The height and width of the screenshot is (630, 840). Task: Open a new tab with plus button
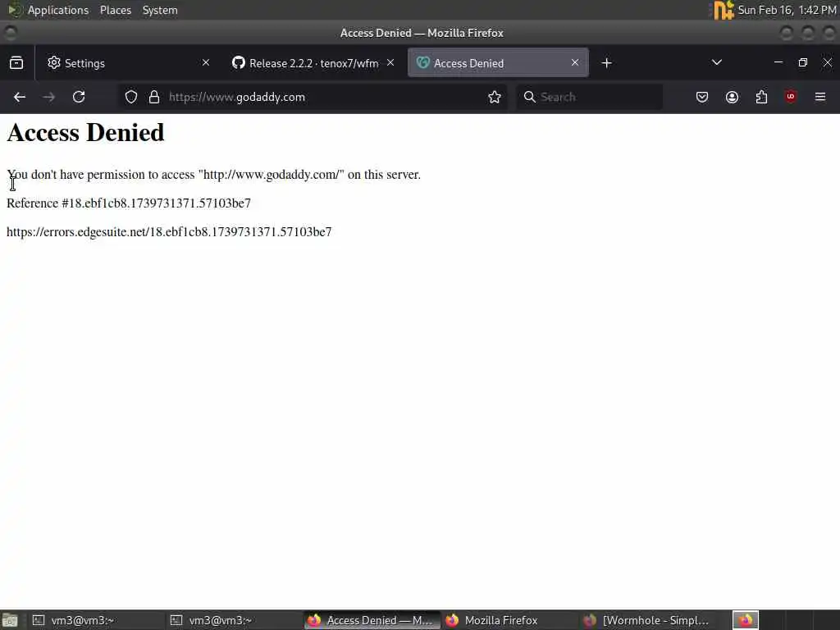point(606,63)
